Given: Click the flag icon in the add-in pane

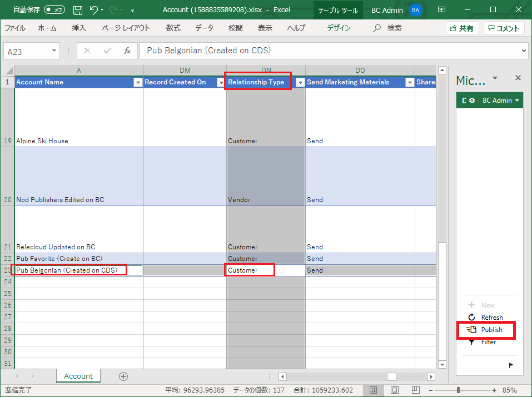Looking at the screenshot, I should pos(511,365).
